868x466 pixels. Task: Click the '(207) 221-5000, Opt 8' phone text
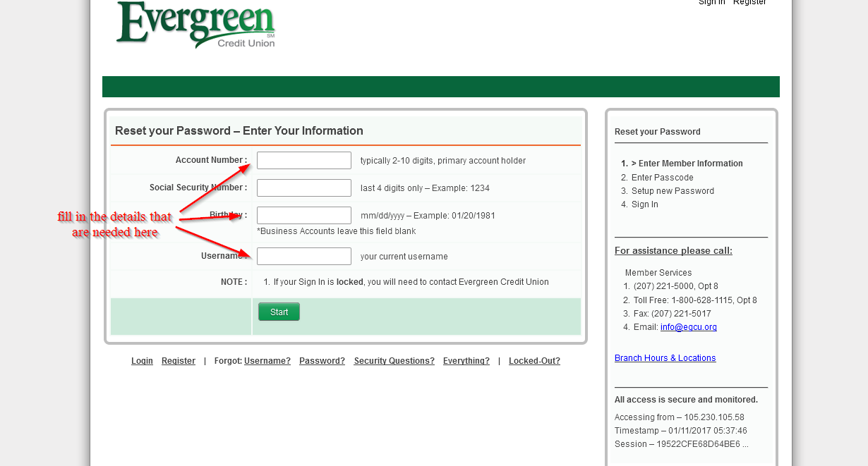click(x=676, y=286)
